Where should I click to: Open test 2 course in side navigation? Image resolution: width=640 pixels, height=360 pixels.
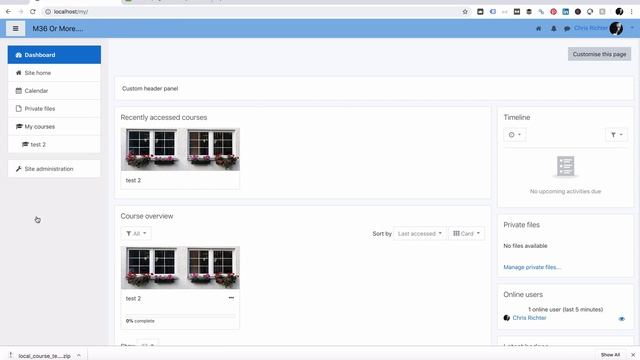pyautogui.click(x=54, y=144)
